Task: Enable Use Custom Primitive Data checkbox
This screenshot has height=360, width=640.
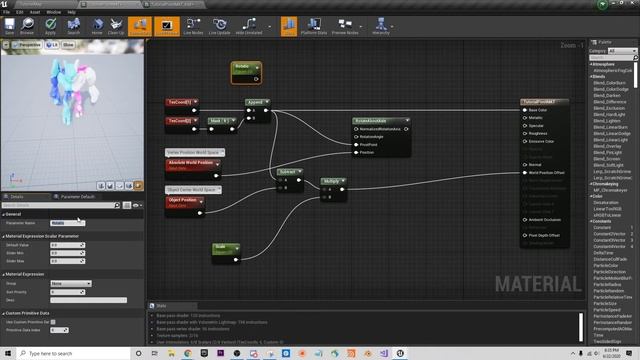Action: pyautogui.click(x=53, y=322)
